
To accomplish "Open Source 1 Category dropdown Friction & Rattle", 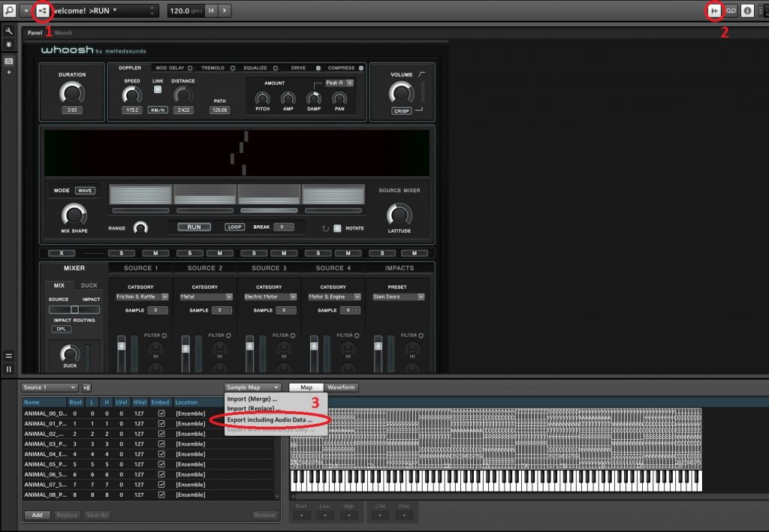I will tap(142, 297).
